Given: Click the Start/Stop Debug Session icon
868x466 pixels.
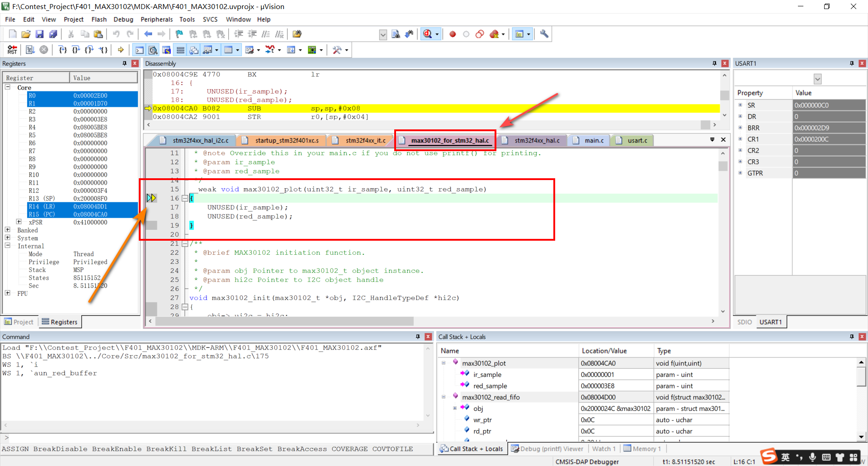Looking at the screenshot, I should coord(428,34).
